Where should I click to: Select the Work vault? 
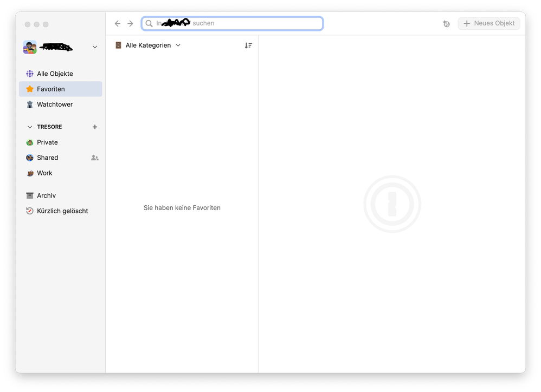point(44,173)
